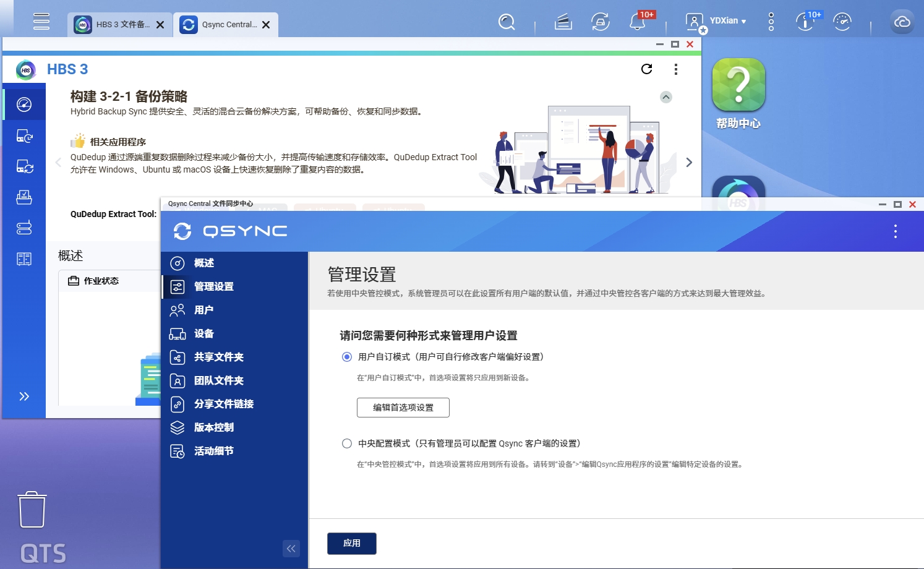Click the 编辑首选项设置 button
The width and height of the screenshot is (924, 569).
point(403,408)
